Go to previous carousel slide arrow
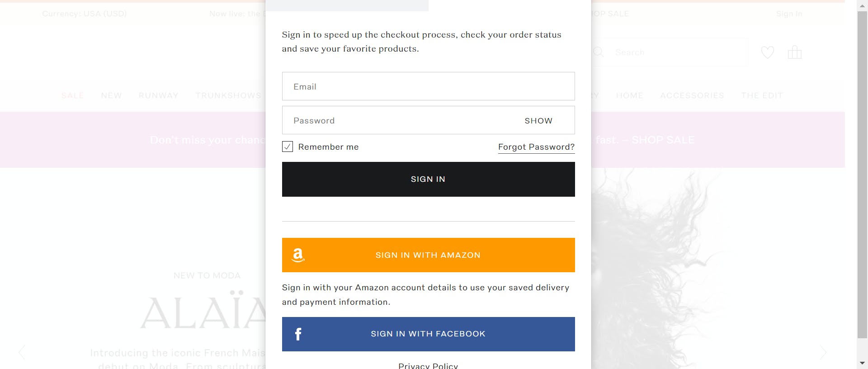Image resolution: width=868 pixels, height=369 pixels. click(21, 352)
